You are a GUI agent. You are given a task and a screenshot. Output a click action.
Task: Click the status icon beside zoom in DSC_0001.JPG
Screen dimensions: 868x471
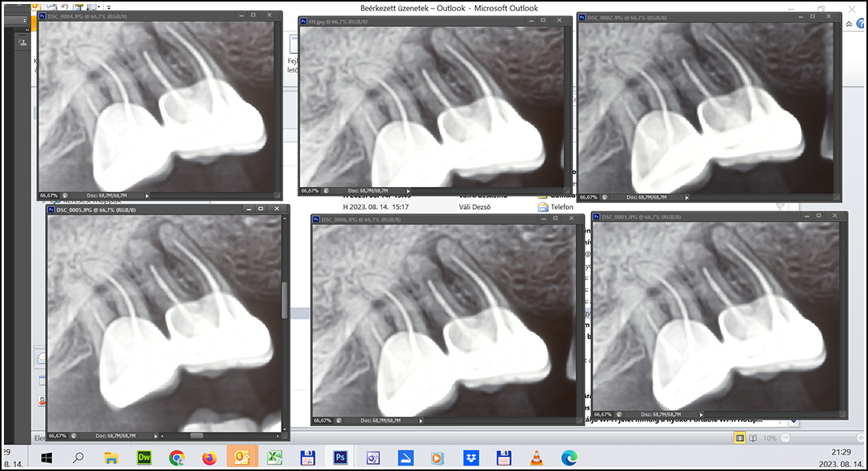(619, 414)
